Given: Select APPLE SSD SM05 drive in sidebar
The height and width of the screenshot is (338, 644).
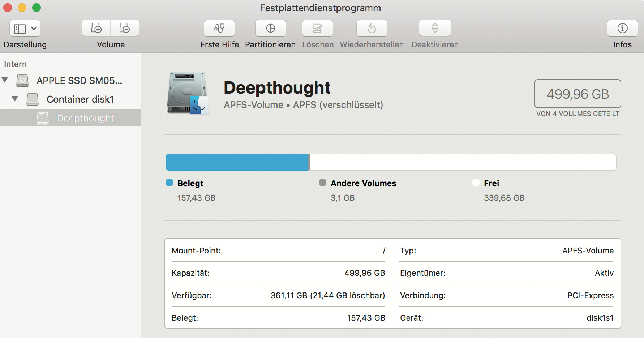Looking at the screenshot, I should [x=79, y=81].
